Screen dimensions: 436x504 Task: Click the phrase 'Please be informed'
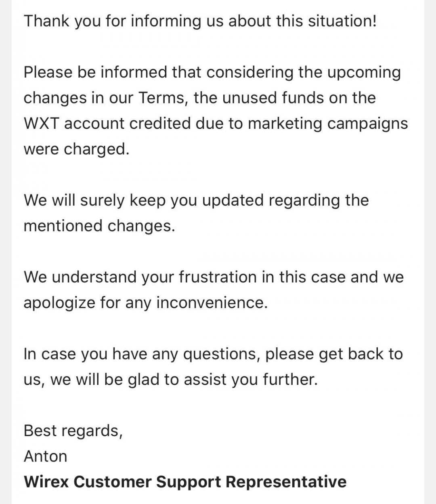click(95, 73)
